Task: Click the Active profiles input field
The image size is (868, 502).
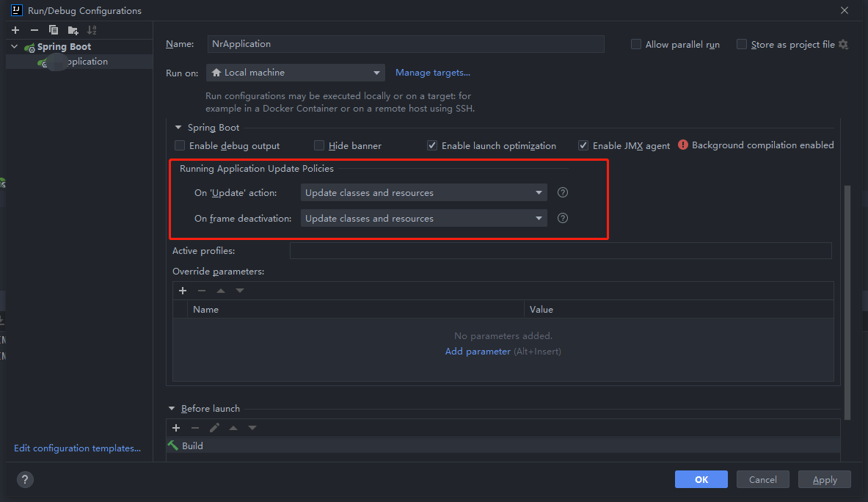Action: click(561, 251)
